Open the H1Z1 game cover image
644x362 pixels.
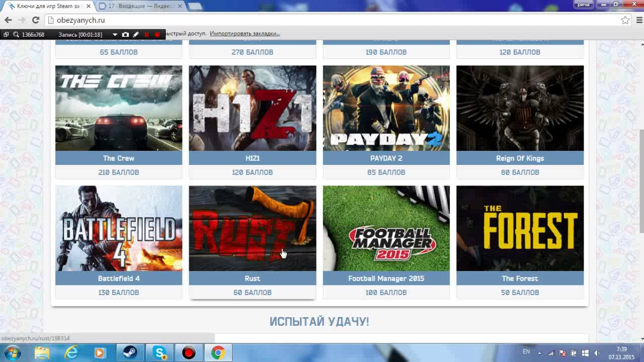(x=253, y=108)
